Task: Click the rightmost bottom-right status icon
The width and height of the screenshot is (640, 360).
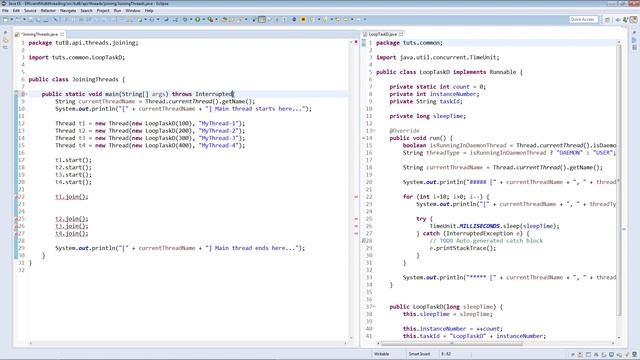Action: click(x=634, y=355)
